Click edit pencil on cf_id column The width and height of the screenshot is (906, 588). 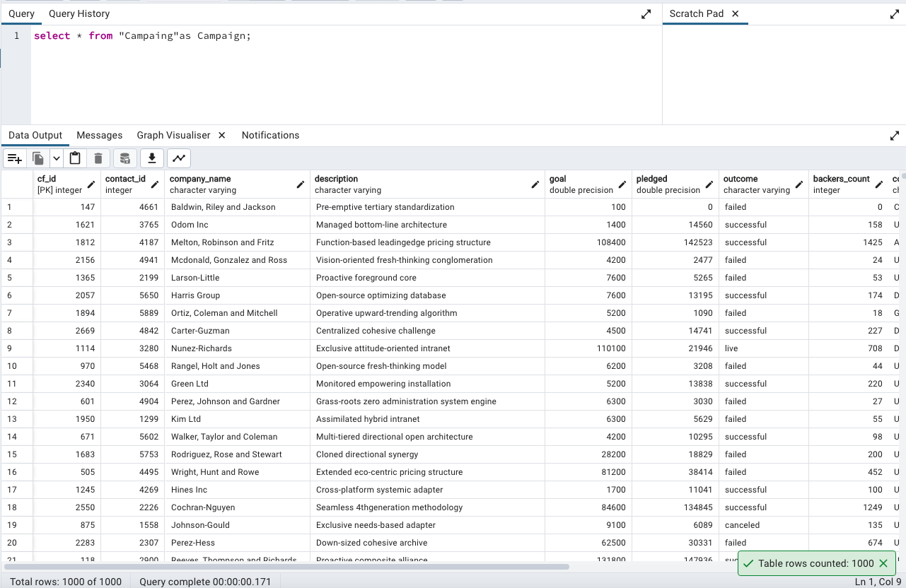click(91, 184)
